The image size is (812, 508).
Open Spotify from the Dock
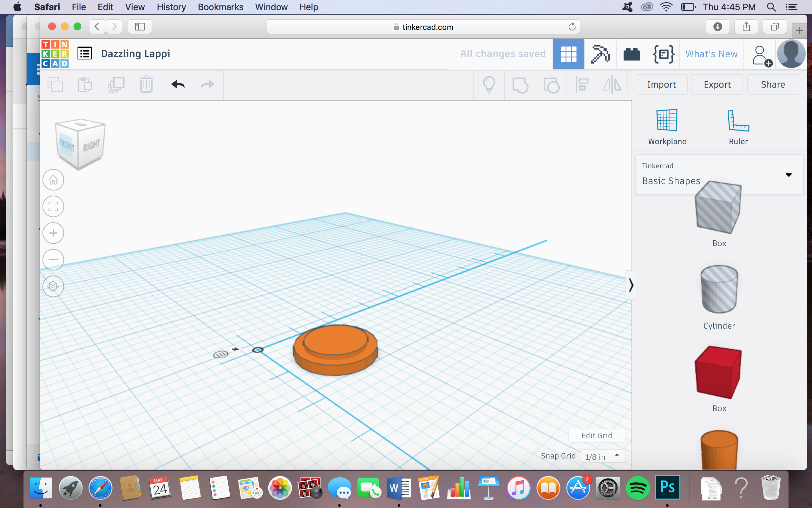coord(637,488)
